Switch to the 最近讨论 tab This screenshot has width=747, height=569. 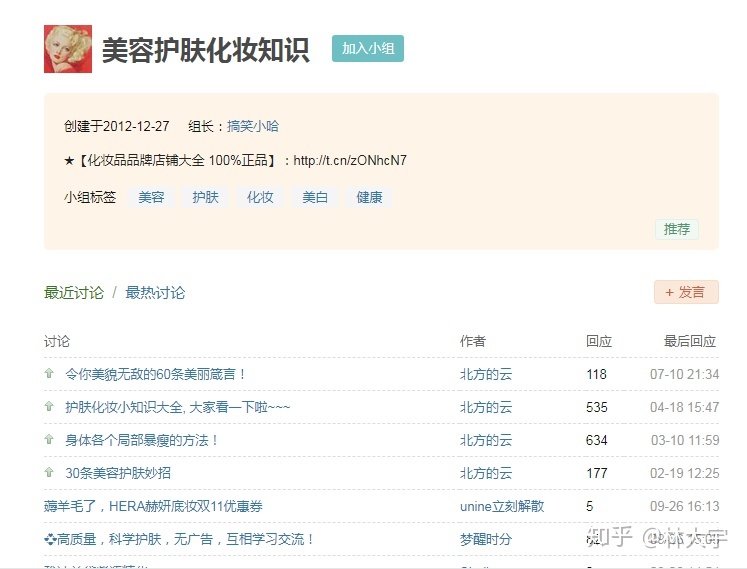coord(74,293)
